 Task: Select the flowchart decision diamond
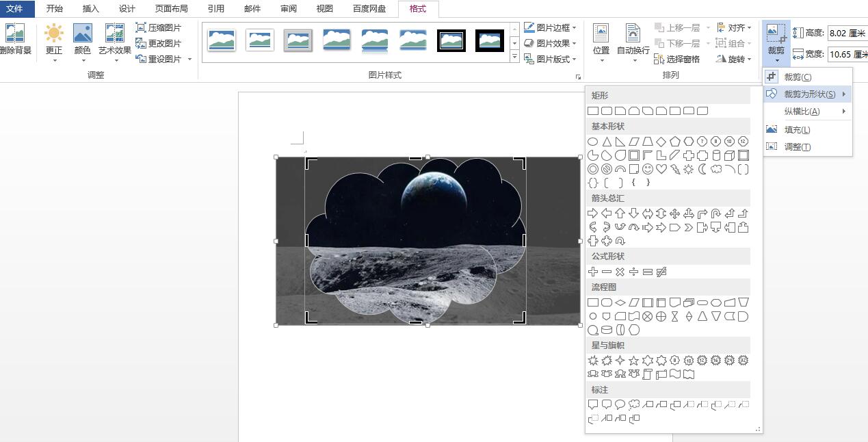[620, 302]
